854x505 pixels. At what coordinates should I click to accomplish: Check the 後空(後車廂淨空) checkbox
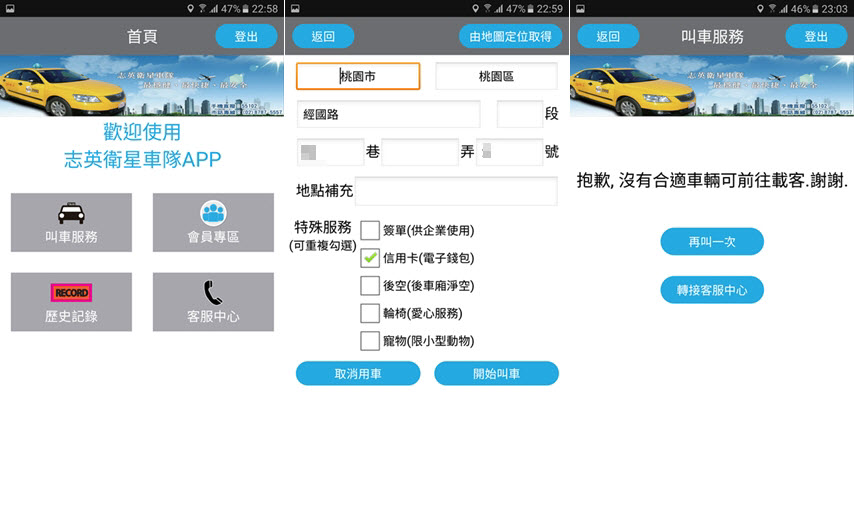point(370,285)
